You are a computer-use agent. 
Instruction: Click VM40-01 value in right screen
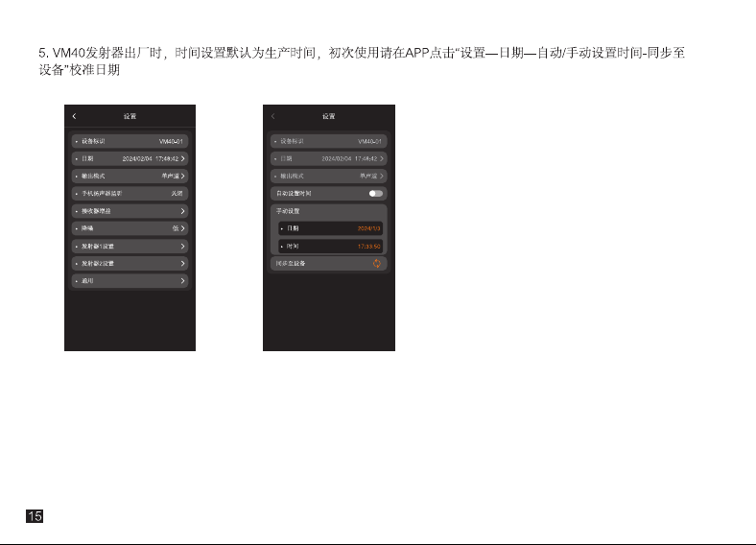tap(369, 141)
